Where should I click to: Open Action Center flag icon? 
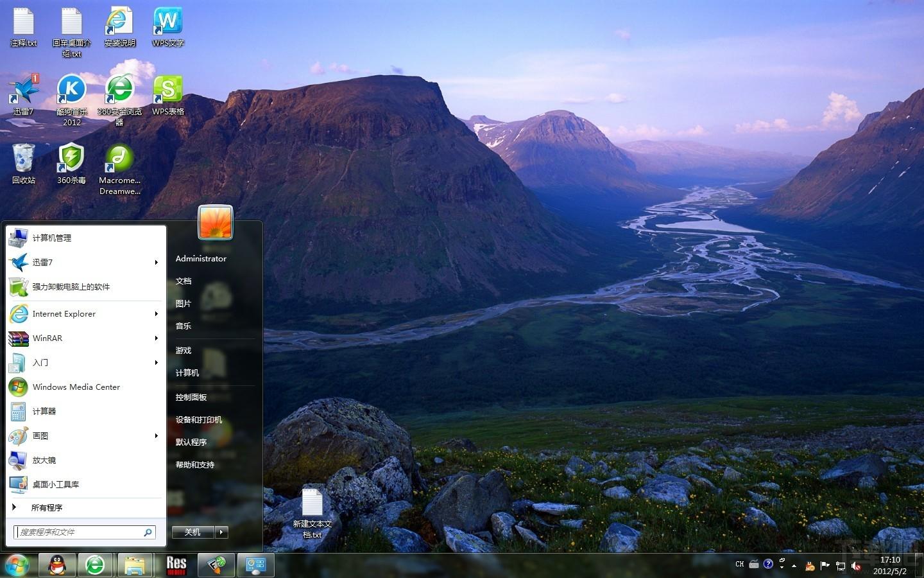pos(825,566)
